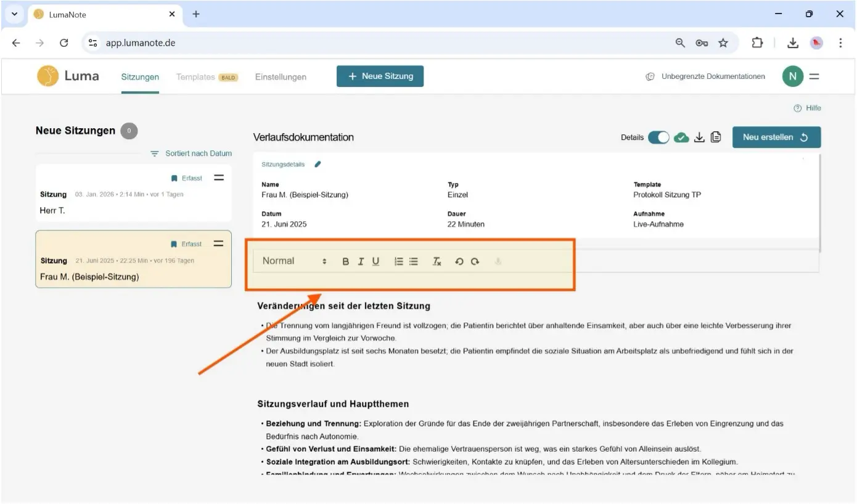Insert a bulleted list
857x504 pixels.
[414, 261]
